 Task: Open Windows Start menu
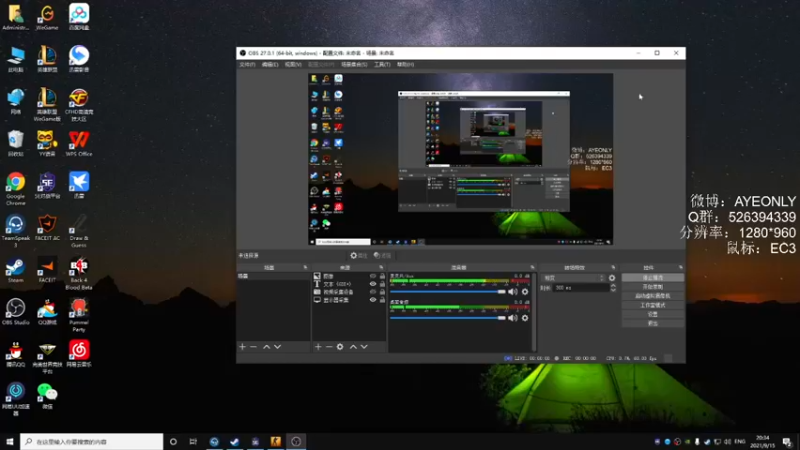10,441
